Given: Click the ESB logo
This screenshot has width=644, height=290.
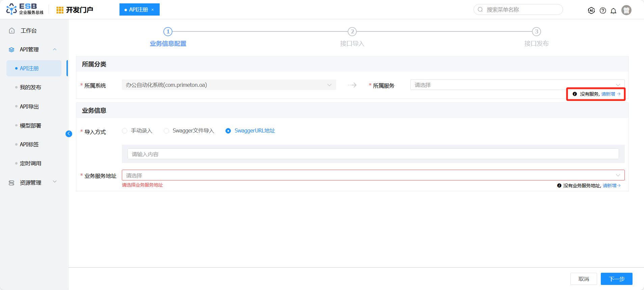Looking at the screenshot, I should [25, 9].
